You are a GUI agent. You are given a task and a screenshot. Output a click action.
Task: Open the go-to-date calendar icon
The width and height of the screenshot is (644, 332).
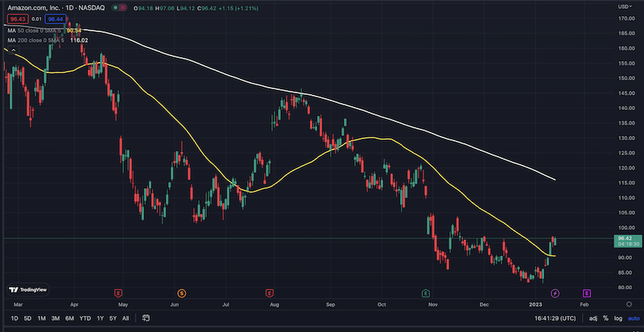click(x=146, y=318)
